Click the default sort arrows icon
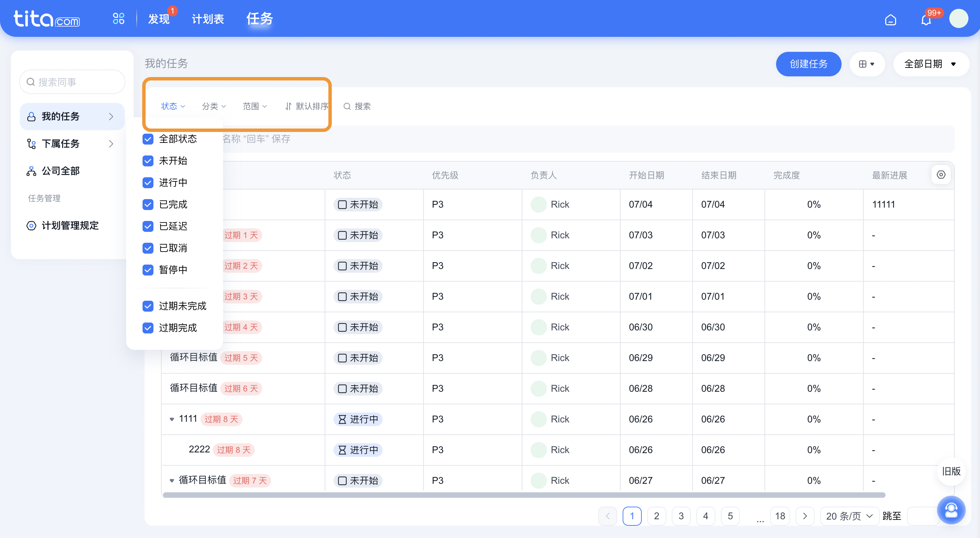 [288, 106]
